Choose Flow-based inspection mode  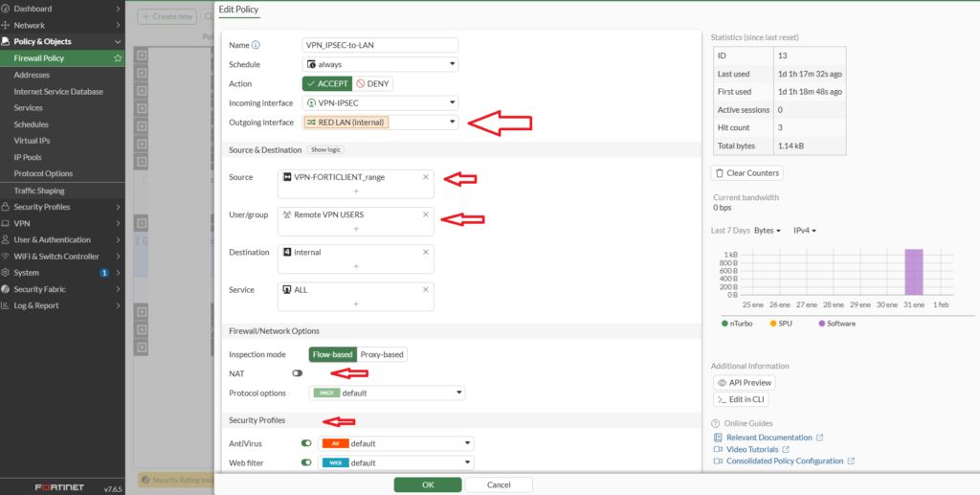tap(332, 354)
